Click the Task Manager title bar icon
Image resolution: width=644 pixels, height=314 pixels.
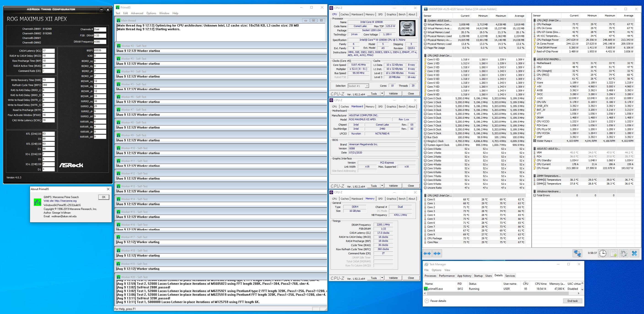pos(426,264)
